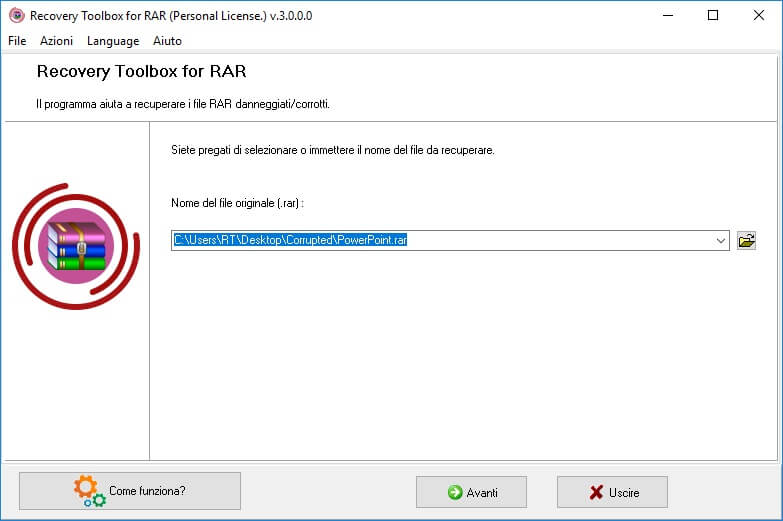Open the File menu
783x521 pixels.
point(17,41)
